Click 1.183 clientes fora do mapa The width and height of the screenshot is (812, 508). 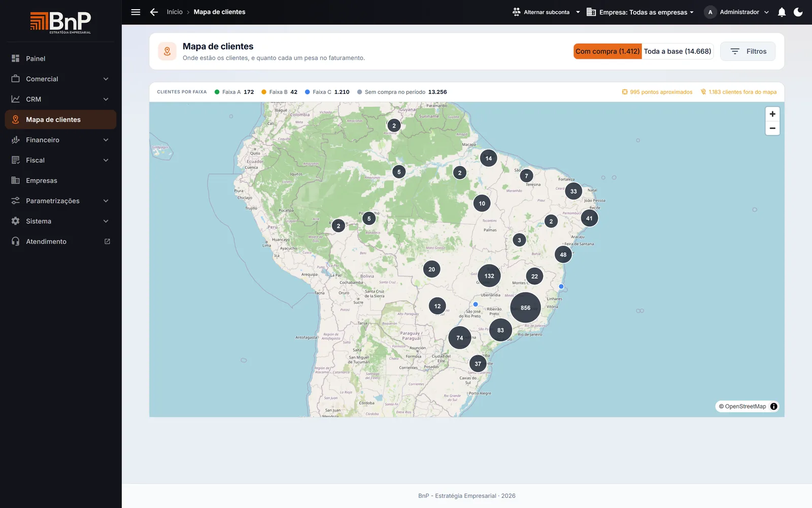pyautogui.click(x=738, y=92)
